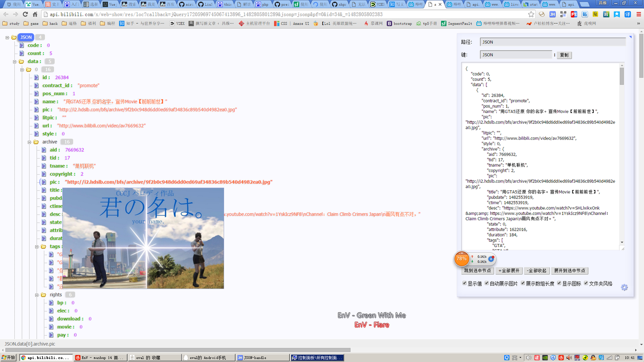This screenshot has height=362, width=644.
Task: Click the 君の名は preview image
Action: pos(143,238)
